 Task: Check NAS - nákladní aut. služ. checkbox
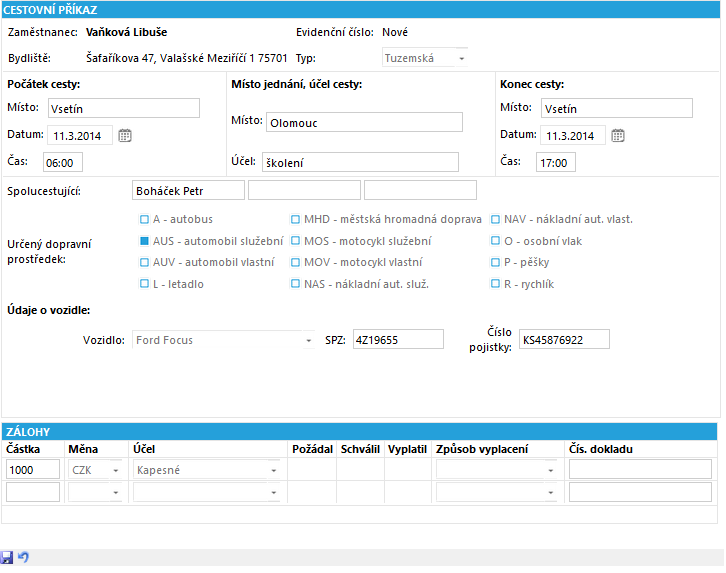tap(295, 283)
